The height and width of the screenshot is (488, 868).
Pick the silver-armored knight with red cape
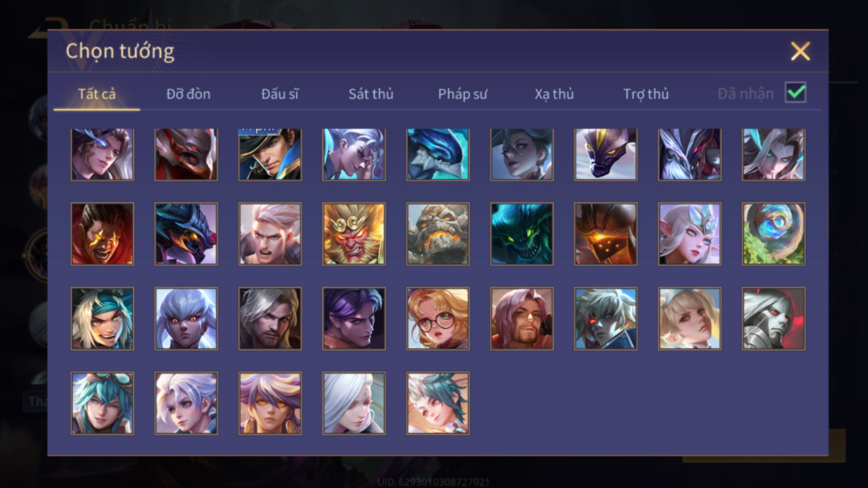click(773, 319)
